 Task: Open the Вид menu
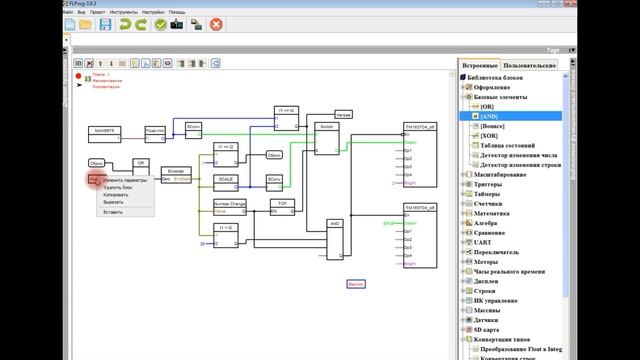point(81,12)
